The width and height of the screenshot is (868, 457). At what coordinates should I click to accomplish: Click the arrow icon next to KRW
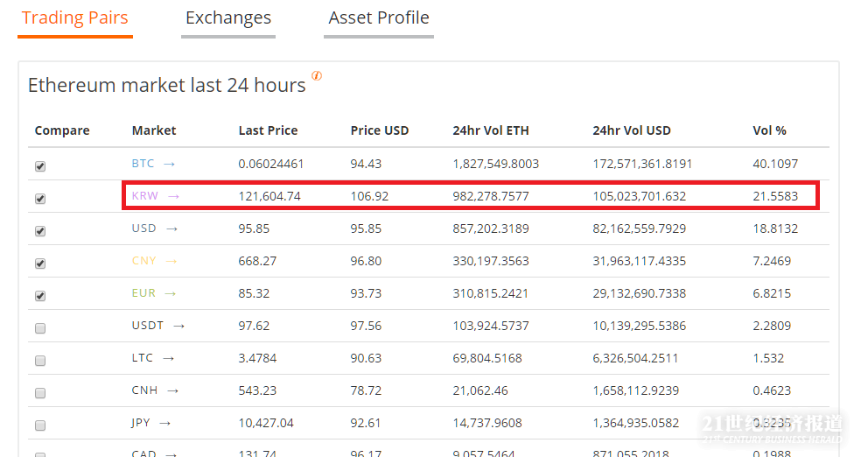pyautogui.click(x=173, y=196)
